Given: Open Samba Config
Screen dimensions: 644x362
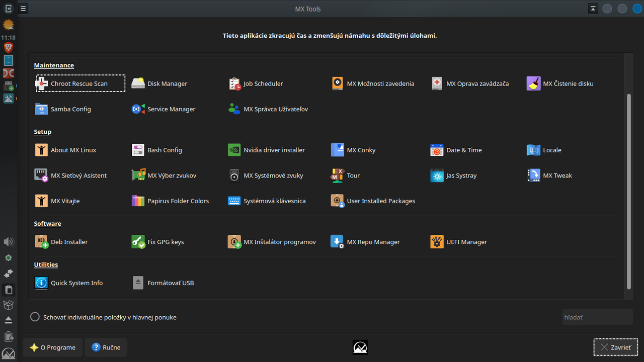Looking at the screenshot, I should point(63,109).
